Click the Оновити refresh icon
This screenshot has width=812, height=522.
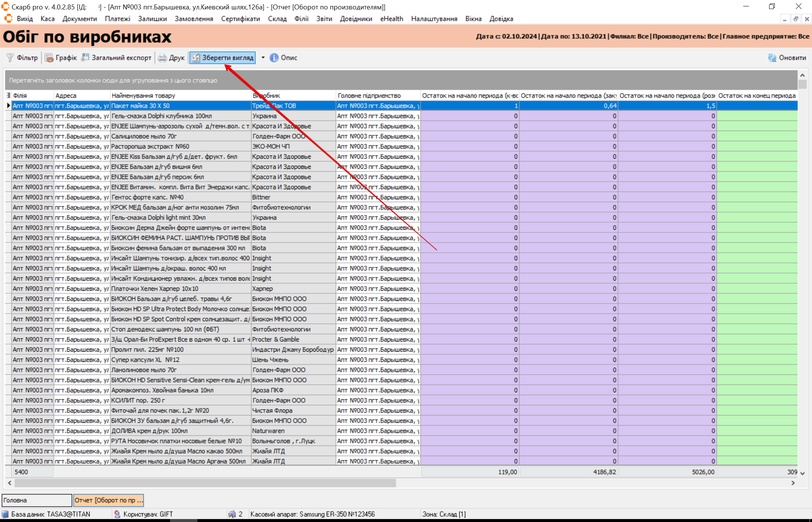pyautogui.click(x=772, y=58)
